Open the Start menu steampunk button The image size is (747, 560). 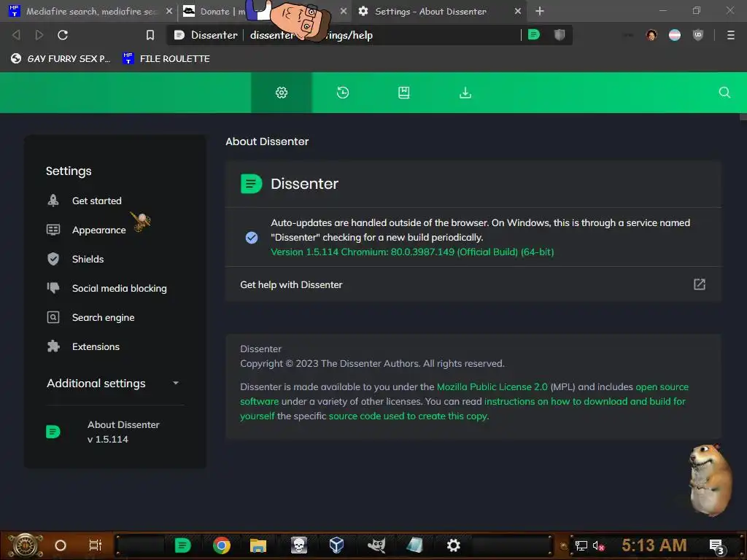pyautogui.click(x=26, y=545)
